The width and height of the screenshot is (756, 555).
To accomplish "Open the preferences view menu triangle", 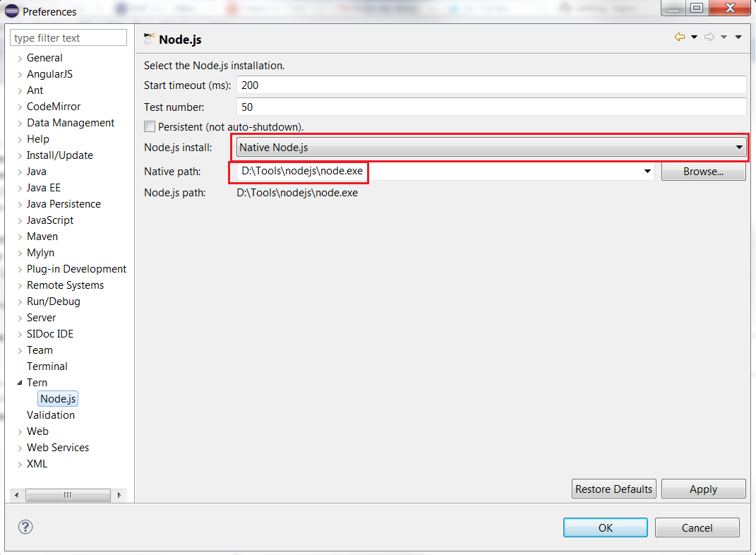I will [738, 37].
